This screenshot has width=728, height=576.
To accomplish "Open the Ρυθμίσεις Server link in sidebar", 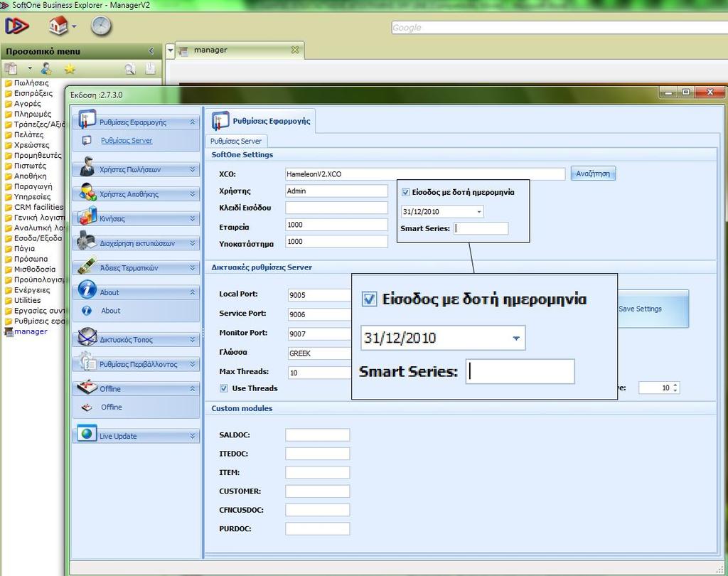I will (127, 140).
